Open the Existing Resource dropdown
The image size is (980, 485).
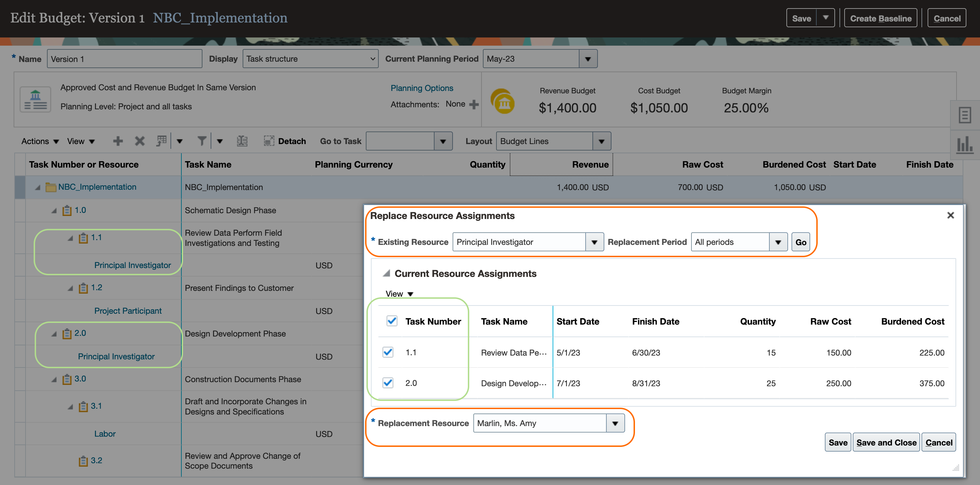coord(594,242)
